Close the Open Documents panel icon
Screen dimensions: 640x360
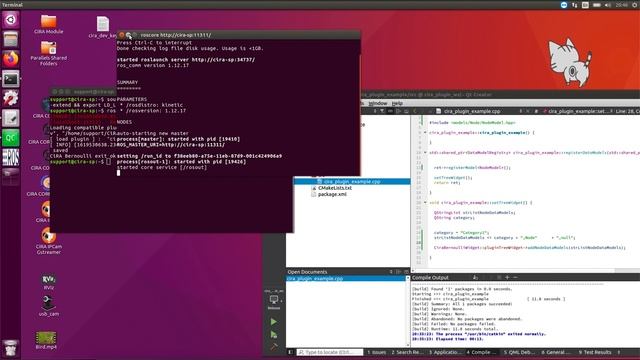(x=406, y=272)
